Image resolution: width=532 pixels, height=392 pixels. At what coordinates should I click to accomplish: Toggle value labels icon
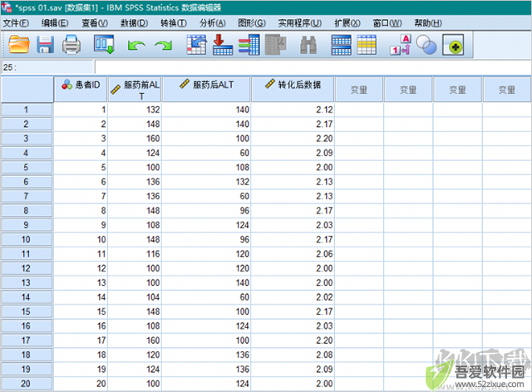(401, 44)
